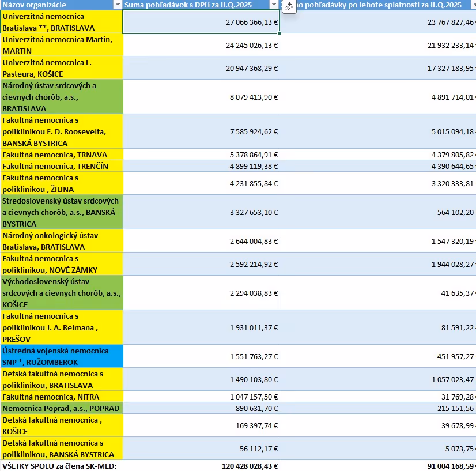Select Fakultná nemocnica, NITRA cell
The height and width of the screenshot is (471, 476).
coord(62,397)
